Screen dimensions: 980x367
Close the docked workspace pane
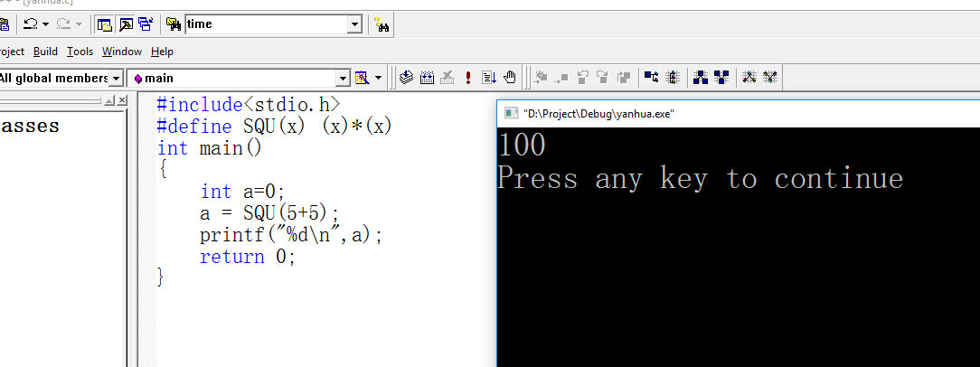point(122,101)
